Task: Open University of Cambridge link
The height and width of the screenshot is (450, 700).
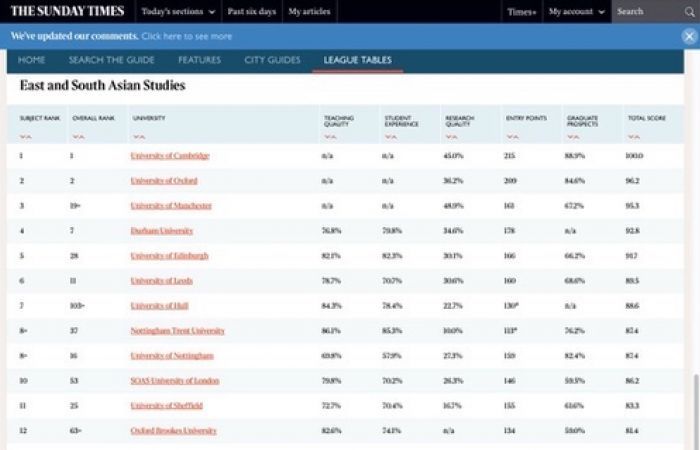Action: pos(169,156)
